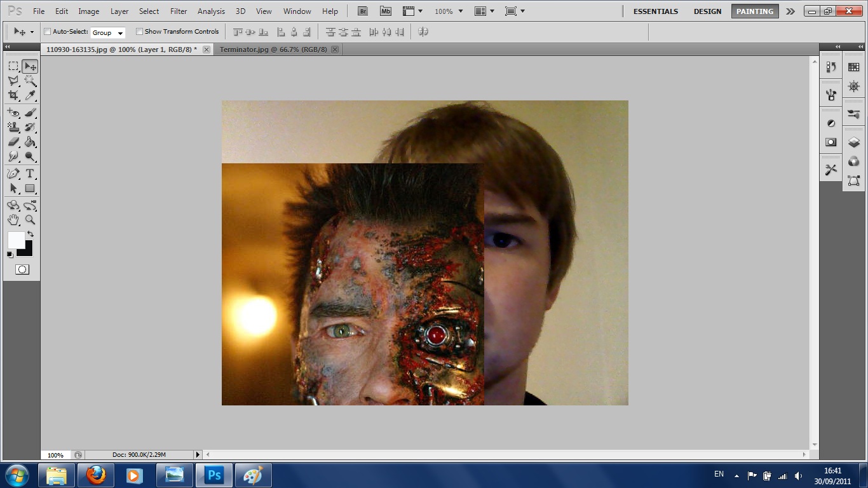This screenshot has width=868, height=488.
Task: Open the Layer menu
Action: [x=119, y=11]
